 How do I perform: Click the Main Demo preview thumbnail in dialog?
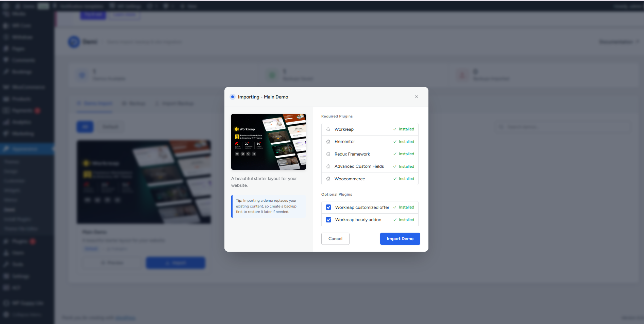pos(268,142)
